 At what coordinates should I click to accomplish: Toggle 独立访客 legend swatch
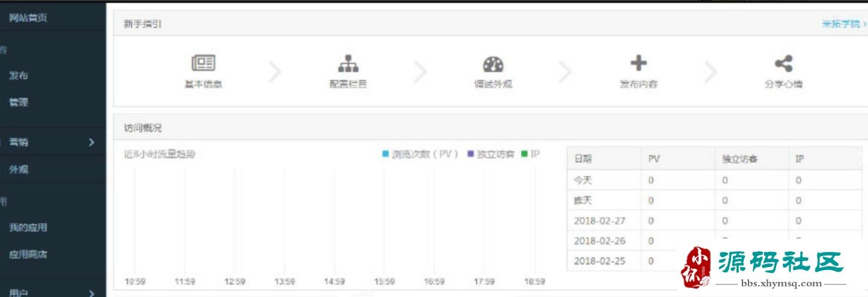tap(471, 154)
